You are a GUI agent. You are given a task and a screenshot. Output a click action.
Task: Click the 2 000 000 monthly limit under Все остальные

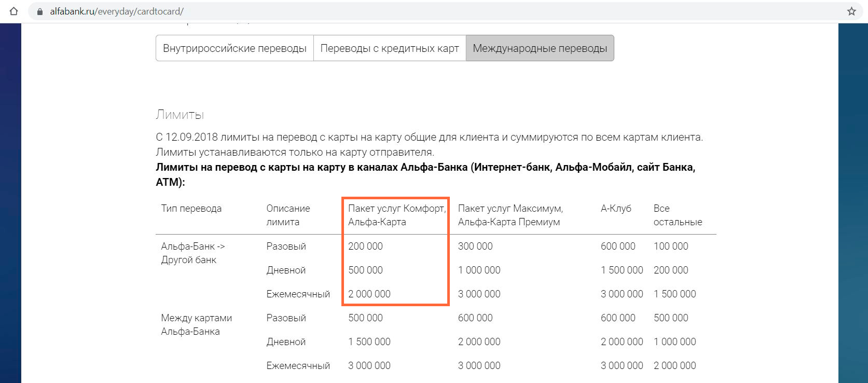(x=675, y=365)
